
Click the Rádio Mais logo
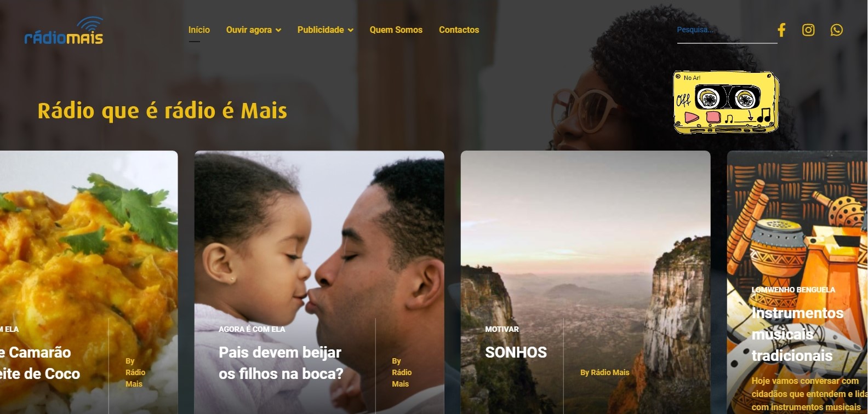64,31
